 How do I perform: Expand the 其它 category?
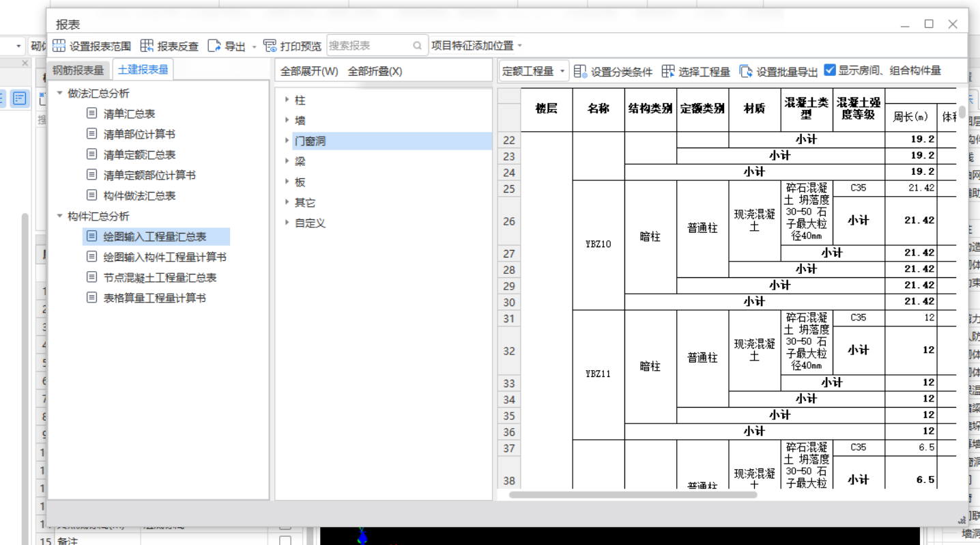(287, 202)
